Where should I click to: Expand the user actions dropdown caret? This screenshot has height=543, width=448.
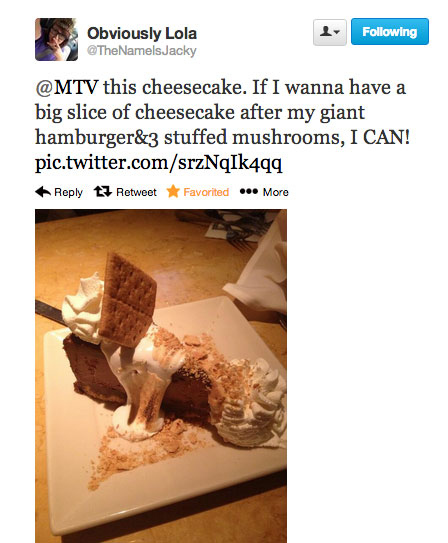[x=337, y=32]
